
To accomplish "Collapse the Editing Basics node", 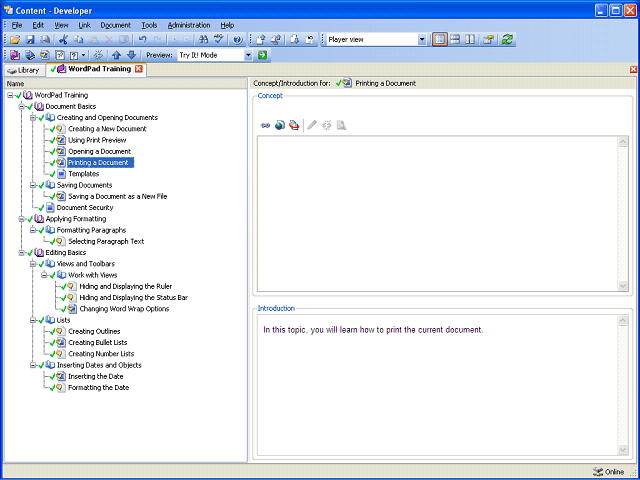I will (x=22, y=253).
